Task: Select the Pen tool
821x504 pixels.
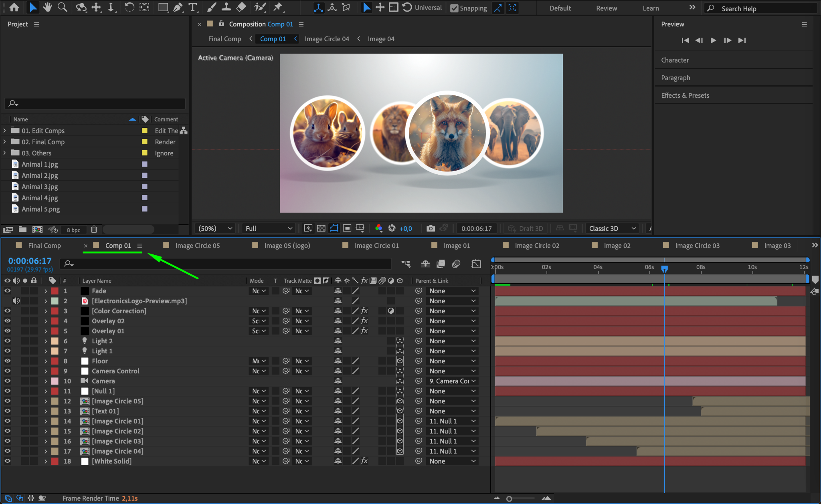Action: 178,7
